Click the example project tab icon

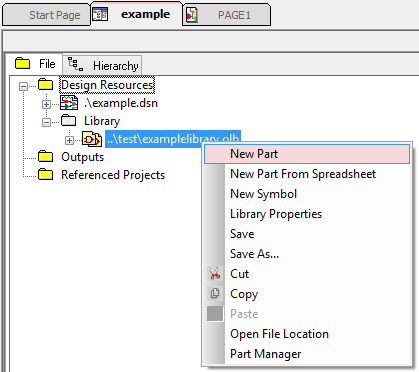click(x=100, y=14)
